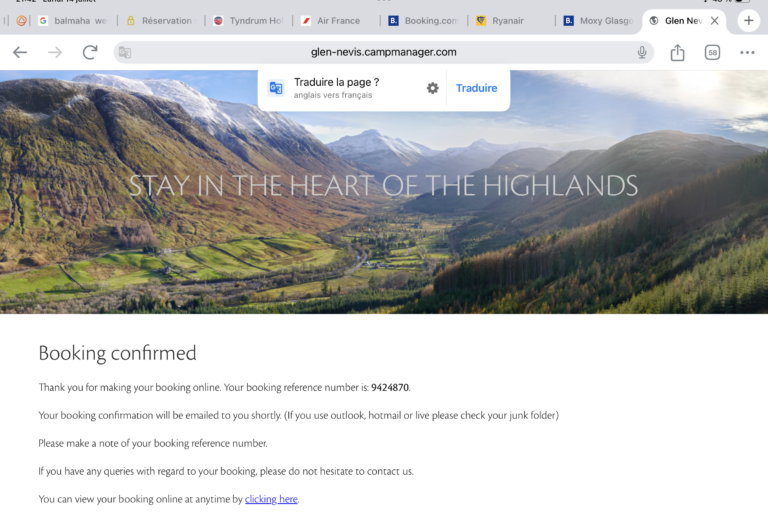Switch to the Booking.com tab
The height and width of the screenshot is (512, 768).
click(423, 21)
